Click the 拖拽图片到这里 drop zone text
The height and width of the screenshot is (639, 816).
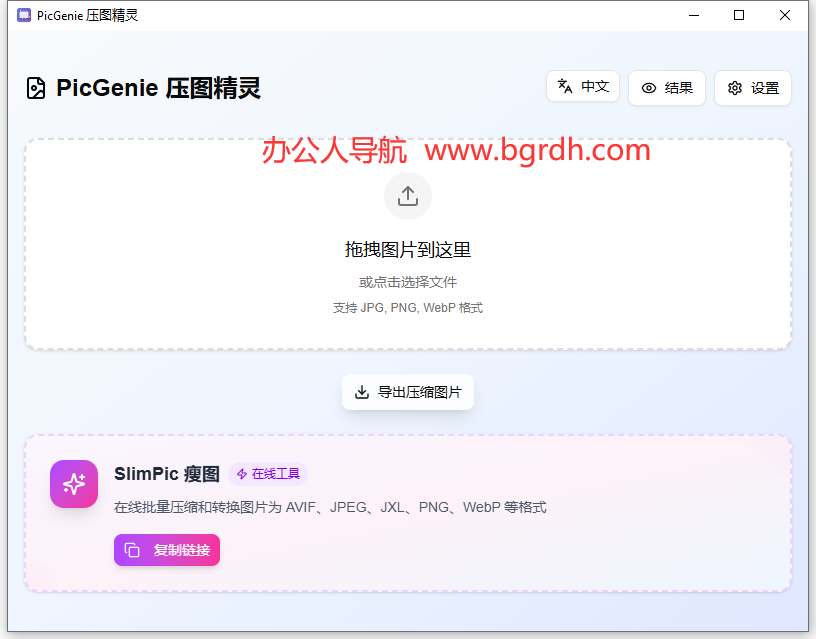click(x=407, y=250)
